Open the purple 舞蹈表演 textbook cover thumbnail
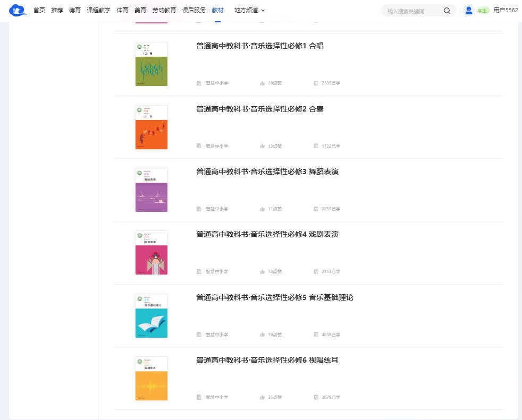This screenshot has width=522, height=420. (x=151, y=190)
